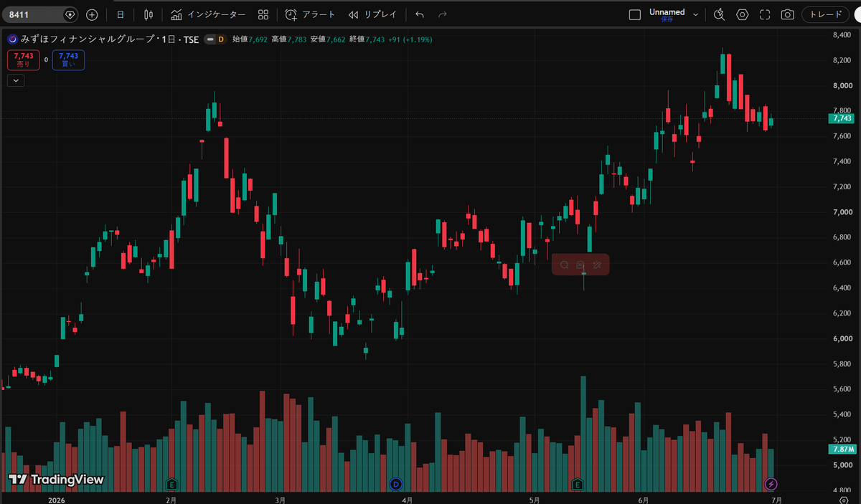Open the インジケーター indicators menu
The width and height of the screenshot is (861, 504).
tap(208, 14)
